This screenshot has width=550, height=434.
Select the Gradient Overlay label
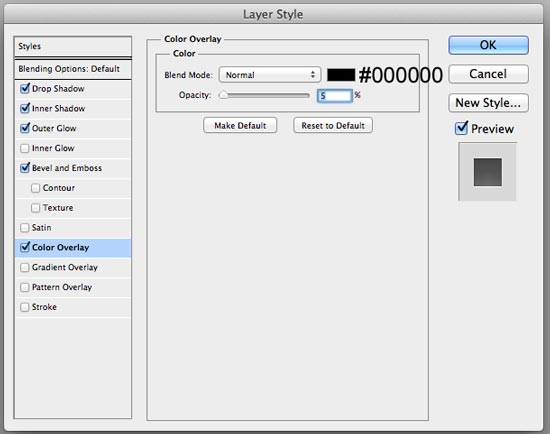65,267
